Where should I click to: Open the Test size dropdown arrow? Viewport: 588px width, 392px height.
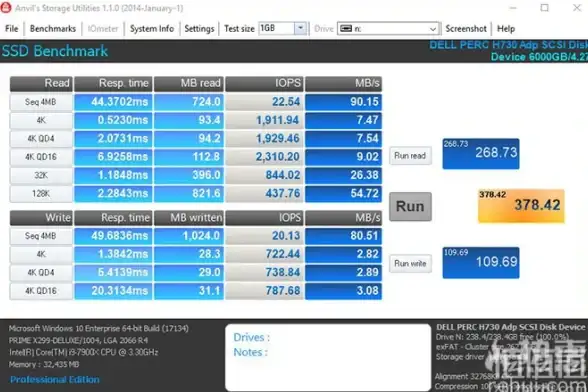click(x=300, y=28)
